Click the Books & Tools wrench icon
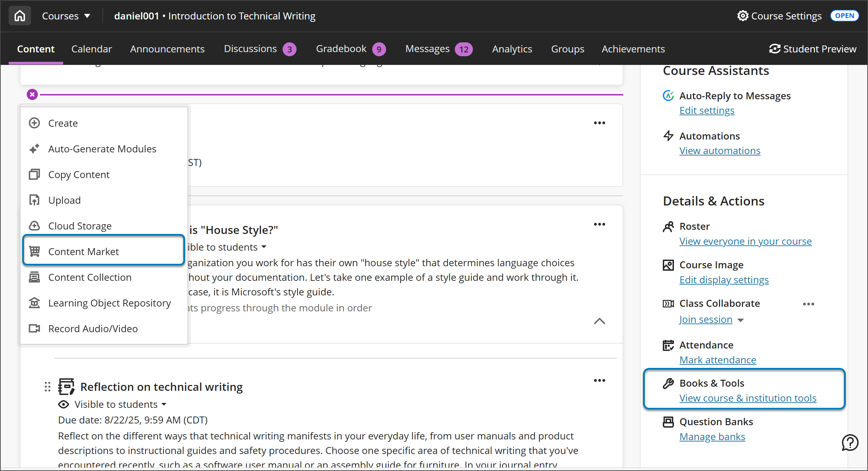Viewport: 868px width, 471px height. click(668, 383)
